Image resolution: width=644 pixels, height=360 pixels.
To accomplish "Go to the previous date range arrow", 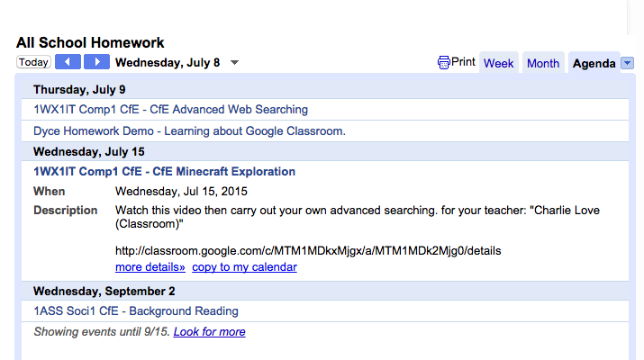I will pyautogui.click(x=68, y=62).
